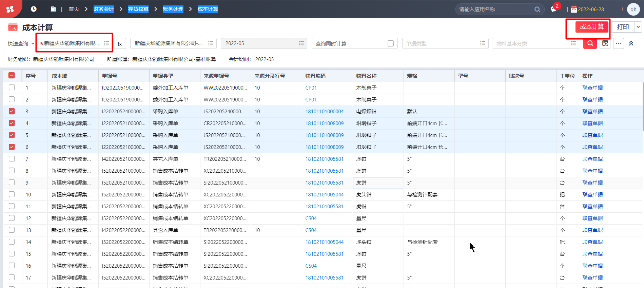Check the row 7 checkbox
This screenshot has width=644, height=288.
pos(12,159)
